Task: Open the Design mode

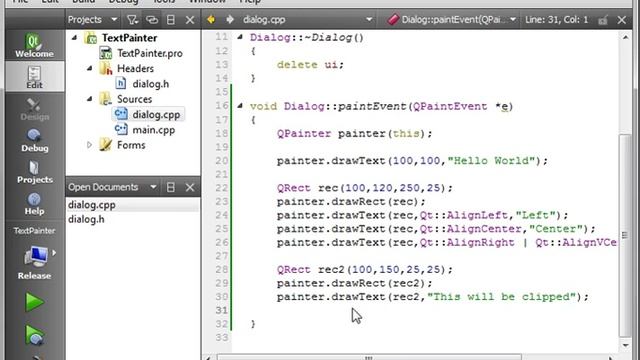Action: tap(34, 109)
